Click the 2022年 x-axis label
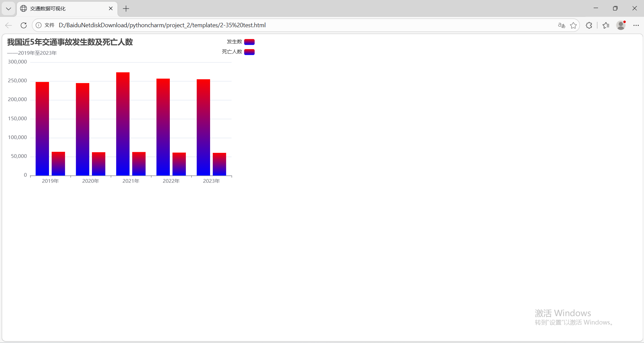 [x=171, y=181]
